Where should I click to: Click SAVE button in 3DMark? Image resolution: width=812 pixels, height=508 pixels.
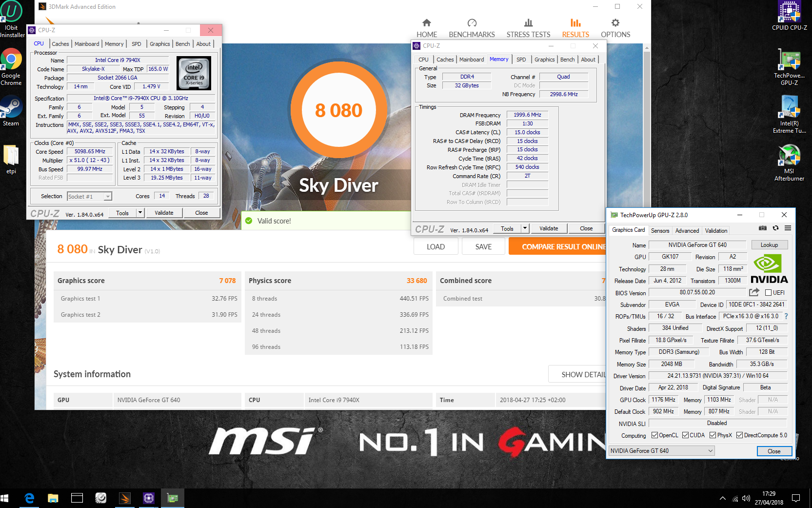(483, 247)
